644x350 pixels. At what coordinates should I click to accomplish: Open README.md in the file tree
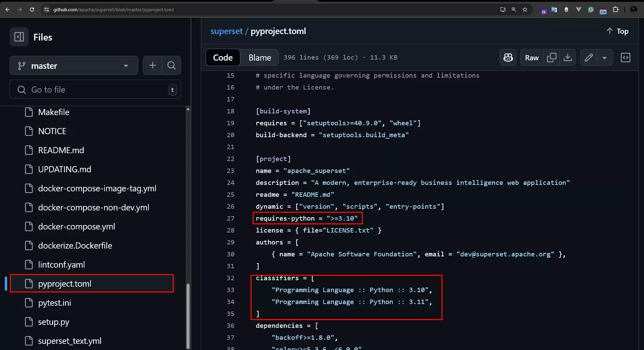pos(61,150)
